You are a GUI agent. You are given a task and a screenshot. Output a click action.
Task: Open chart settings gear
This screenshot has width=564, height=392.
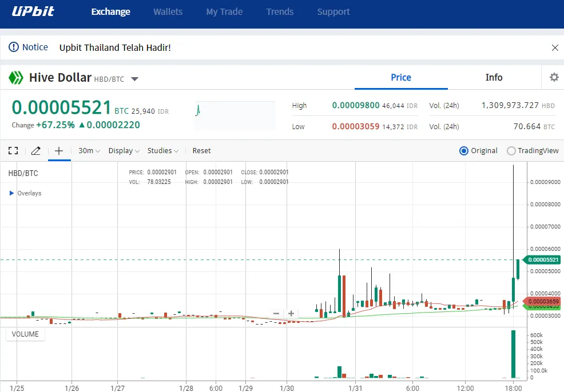[554, 77]
